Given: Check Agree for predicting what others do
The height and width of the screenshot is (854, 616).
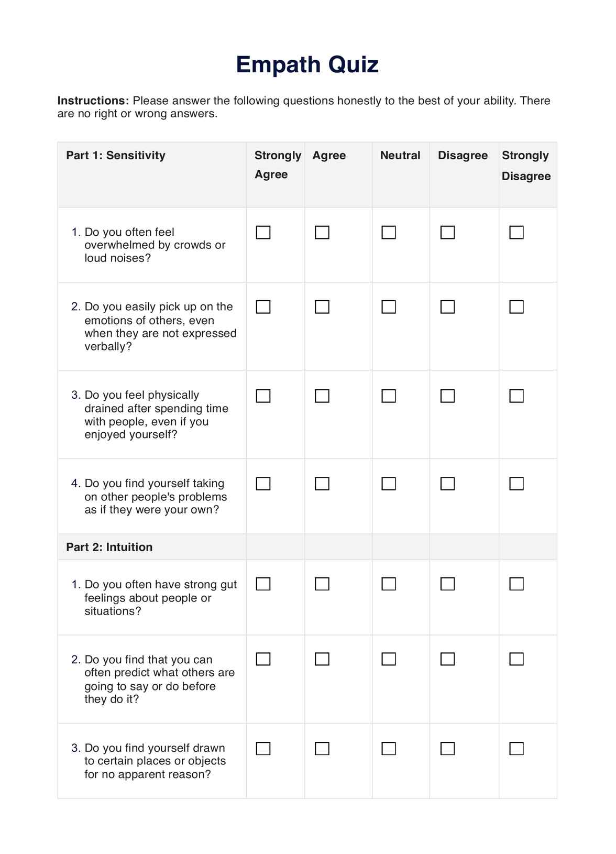Looking at the screenshot, I should pyautogui.click(x=322, y=659).
